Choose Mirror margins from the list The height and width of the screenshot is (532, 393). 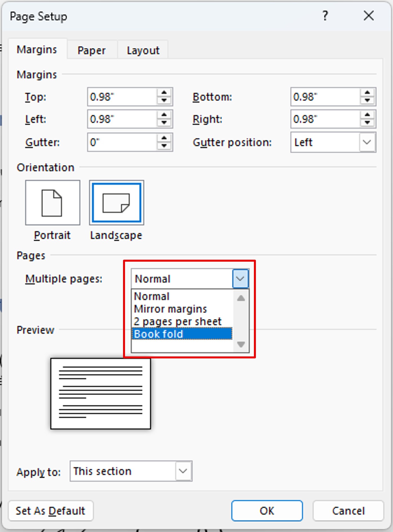click(x=182, y=309)
